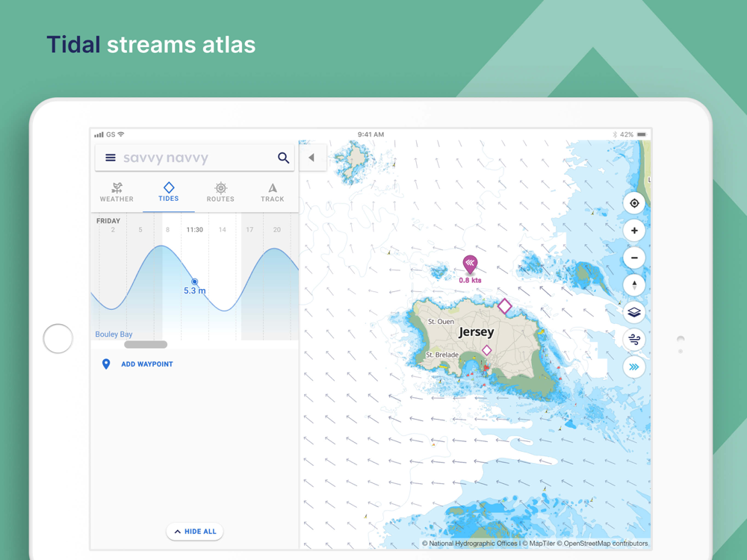Image resolution: width=747 pixels, height=560 pixels.
Task: Toggle the tidal streams arrows overlay
Action: point(634,367)
